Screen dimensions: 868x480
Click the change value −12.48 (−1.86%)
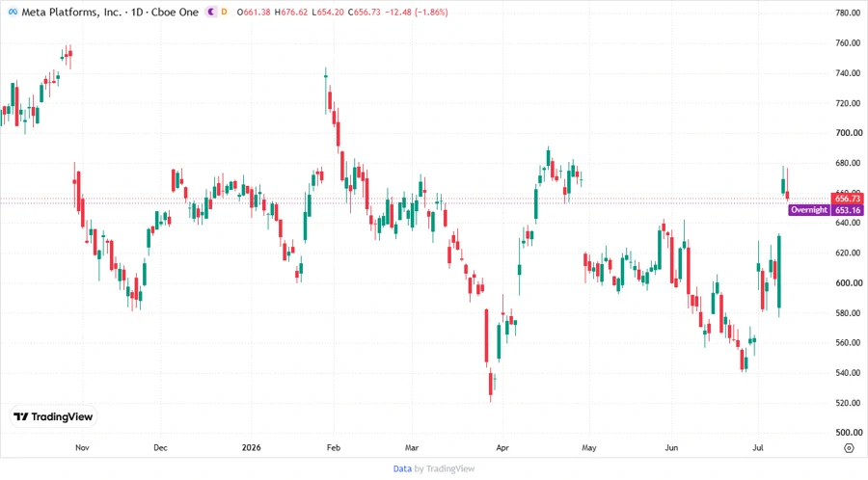(416, 12)
